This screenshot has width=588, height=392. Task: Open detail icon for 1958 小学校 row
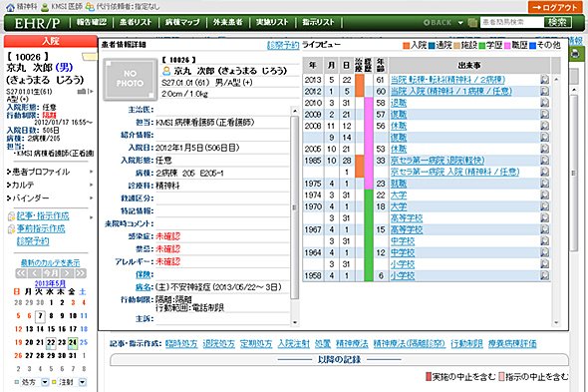544,275
